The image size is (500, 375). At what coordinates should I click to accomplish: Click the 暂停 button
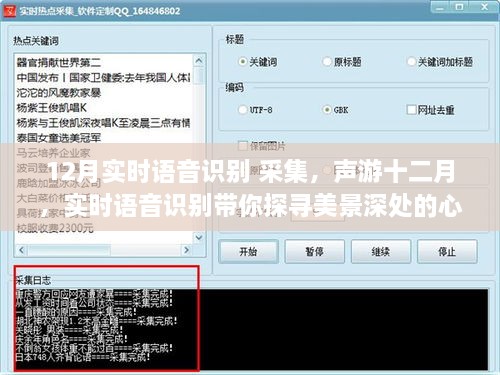click(314, 251)
